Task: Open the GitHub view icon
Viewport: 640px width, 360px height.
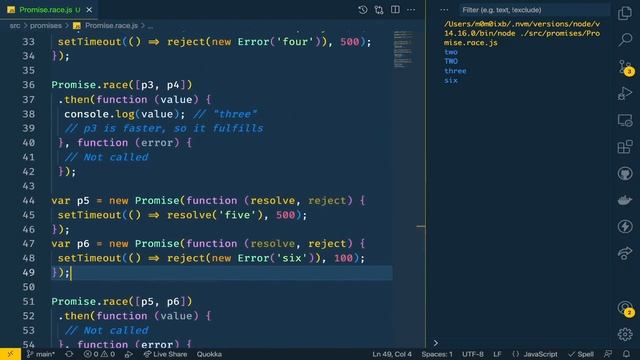Action: [625, 173]
